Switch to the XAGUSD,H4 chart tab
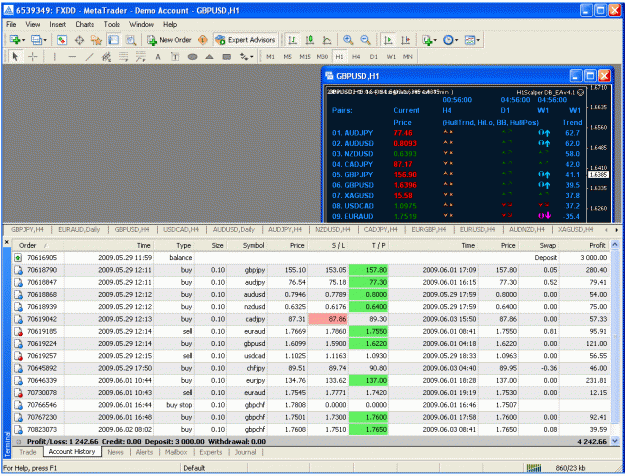This screenshot has width=625, height=476. [575, 230]
